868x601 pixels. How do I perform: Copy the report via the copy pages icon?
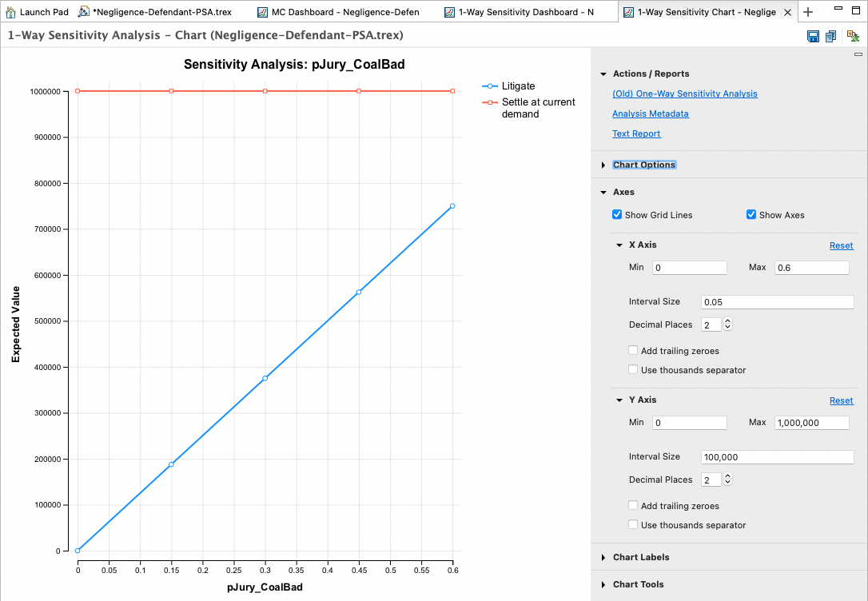click(831, 36)
